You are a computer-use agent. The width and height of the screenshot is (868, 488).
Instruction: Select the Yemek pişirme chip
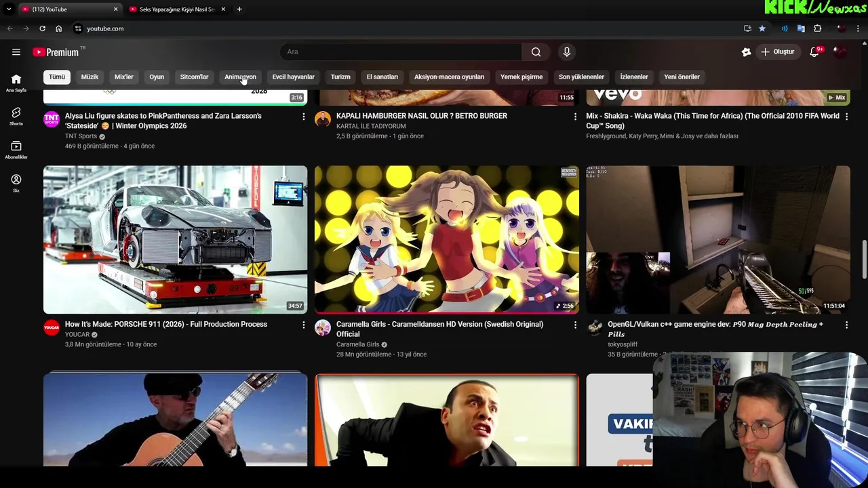point(521,77)
